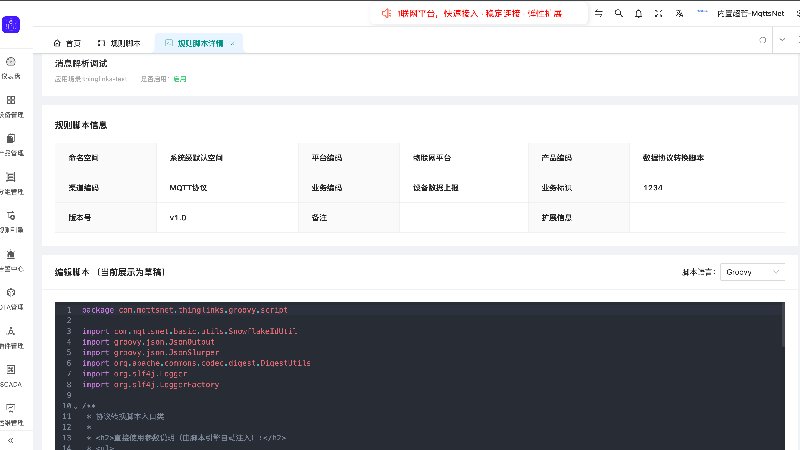
Task: Switch to the 规则脚本 tab
Action: point(119,43)
